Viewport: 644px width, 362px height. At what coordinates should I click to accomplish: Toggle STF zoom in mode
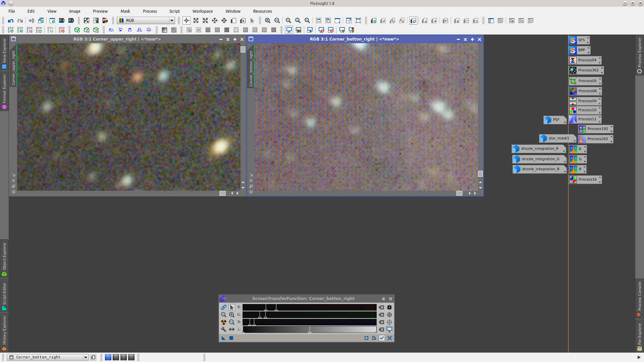click(232, 315)
